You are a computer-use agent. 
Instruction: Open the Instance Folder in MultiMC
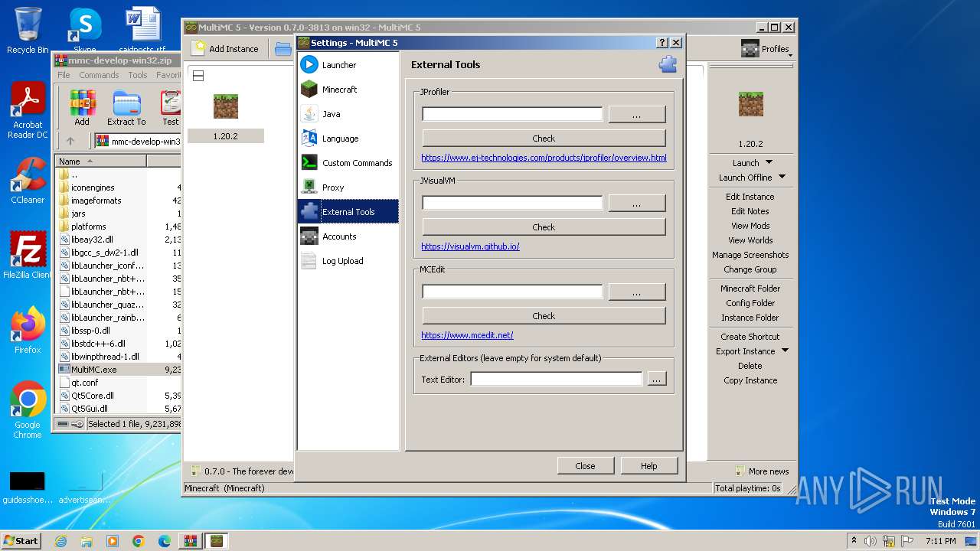(750, 318)
